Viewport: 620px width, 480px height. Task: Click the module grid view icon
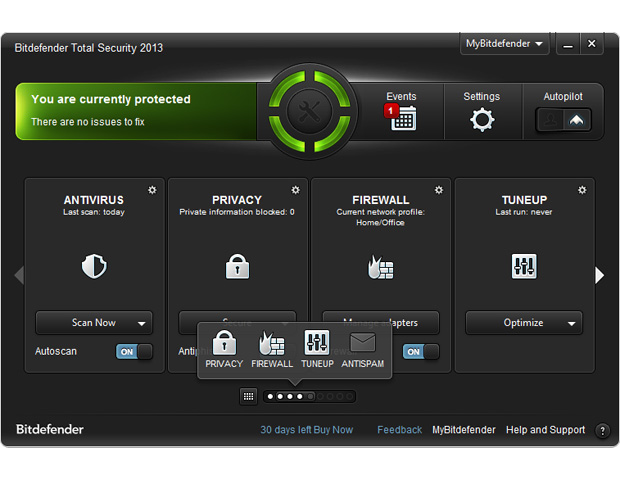(248, 396)
